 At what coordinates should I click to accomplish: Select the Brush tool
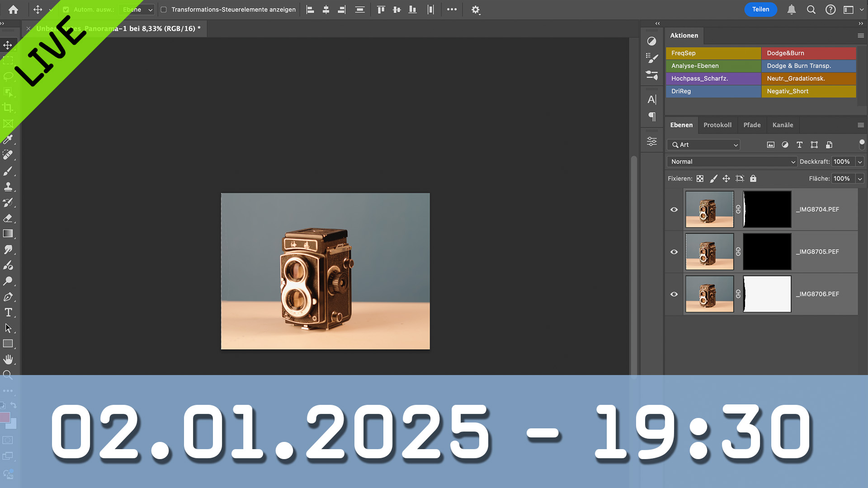click(x=8, y=171)
